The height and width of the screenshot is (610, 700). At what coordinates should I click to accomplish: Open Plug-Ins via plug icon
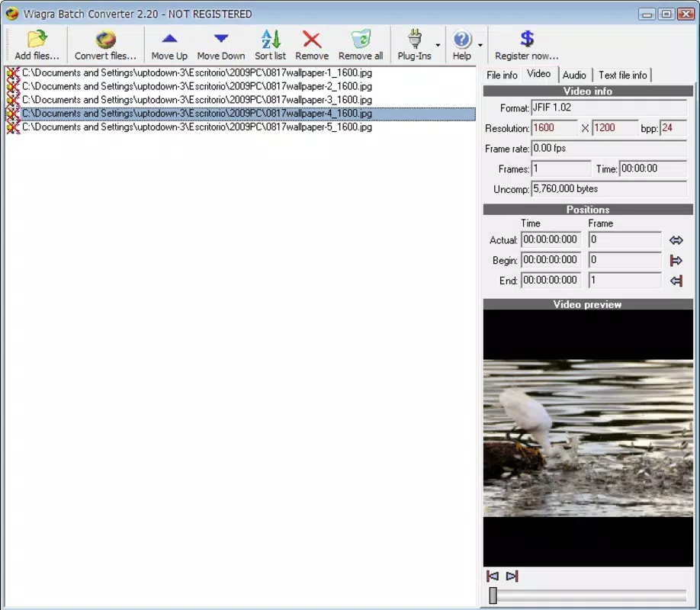tap(415, 39)
